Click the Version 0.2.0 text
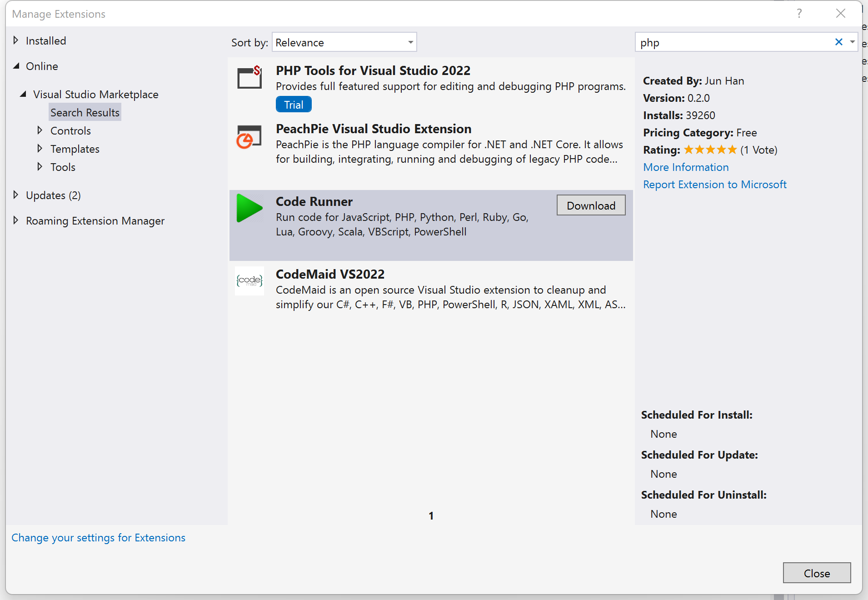Screen dimensions: 868x600 676,98
